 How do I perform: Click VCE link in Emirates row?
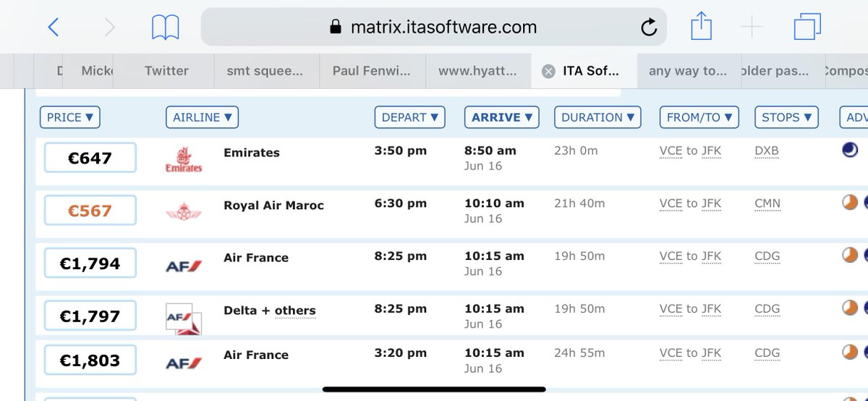[671, 151]
